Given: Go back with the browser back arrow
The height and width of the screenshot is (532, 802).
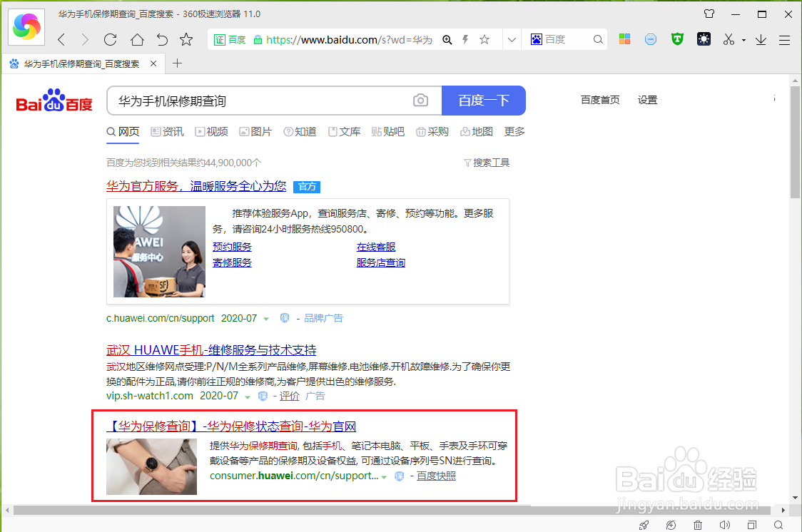Looking at the screenshot, I should coord(61,39).
